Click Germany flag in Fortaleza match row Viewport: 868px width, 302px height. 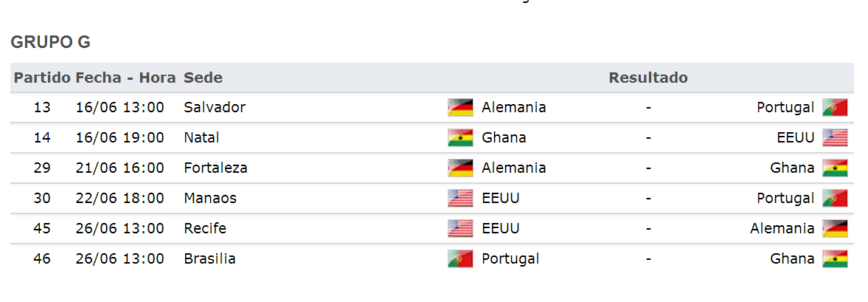click(460, 168)
